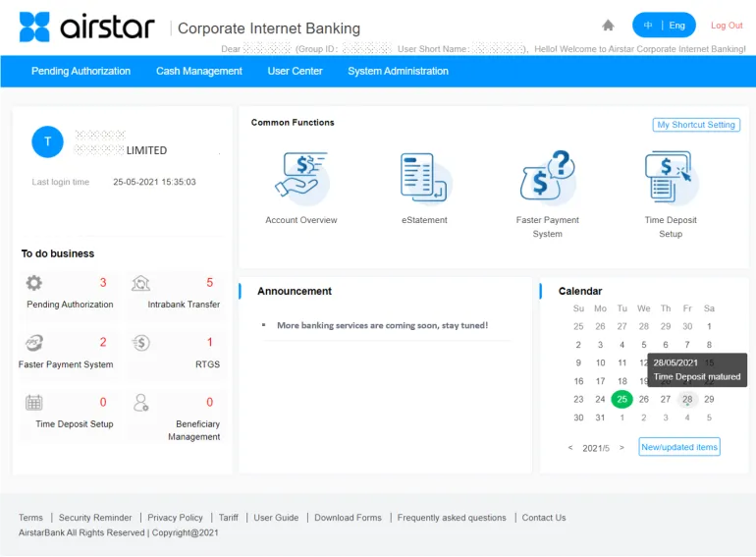Open the Pending Authorization menu

click(x=81, y=71)
